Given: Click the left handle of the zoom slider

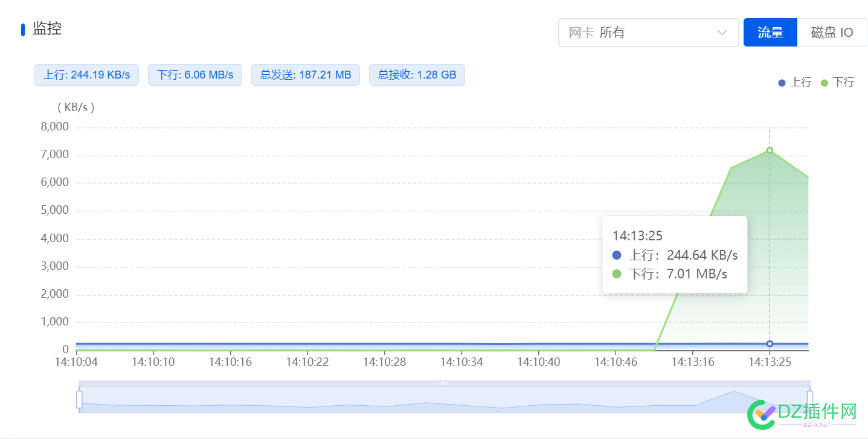Looking at the screenshot, I should click(79, 399).
